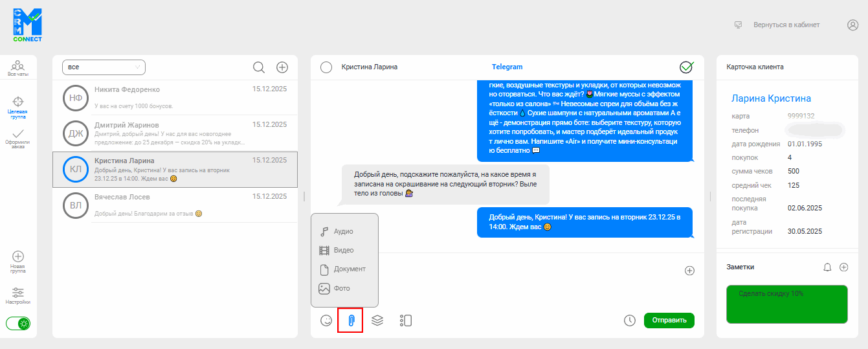Click the birth date value 01.01.1995

point(805,144)
